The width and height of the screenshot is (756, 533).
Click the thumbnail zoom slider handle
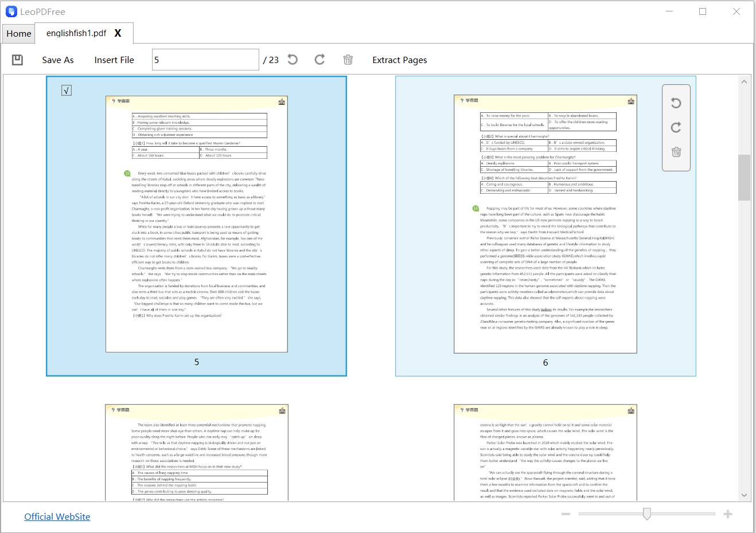[647, 514]
